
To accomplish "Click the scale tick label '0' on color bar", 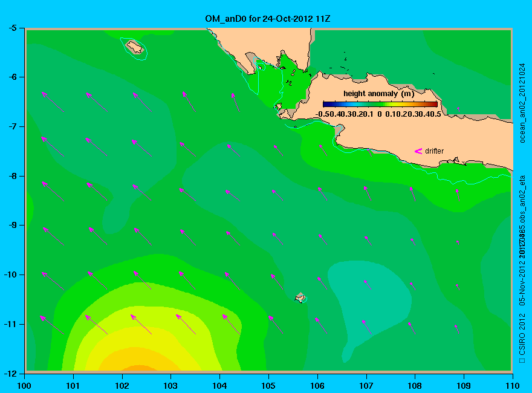I will click(379, 114).
